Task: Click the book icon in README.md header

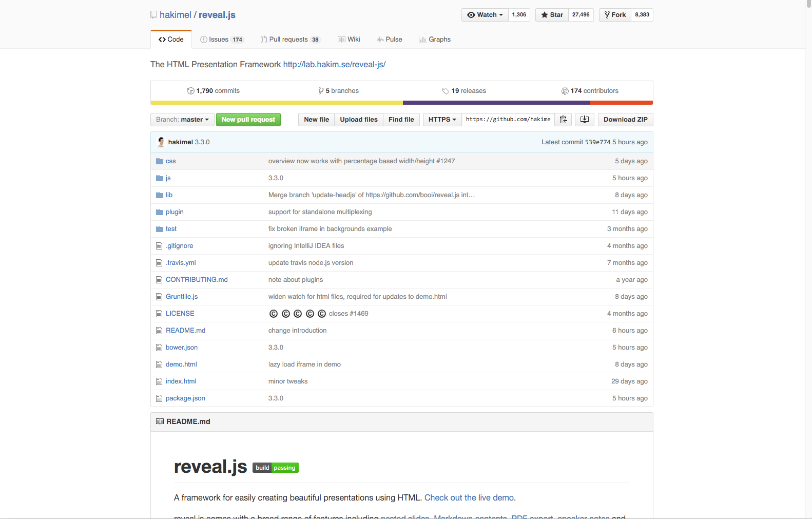Action: coord(160,421)
